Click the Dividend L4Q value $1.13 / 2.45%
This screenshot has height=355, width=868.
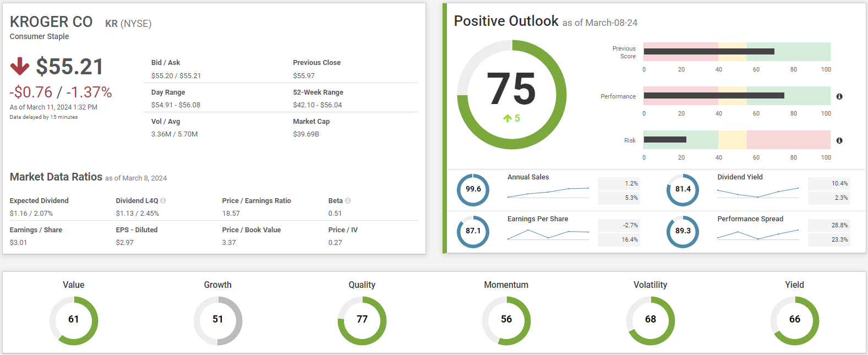point(138,214)
